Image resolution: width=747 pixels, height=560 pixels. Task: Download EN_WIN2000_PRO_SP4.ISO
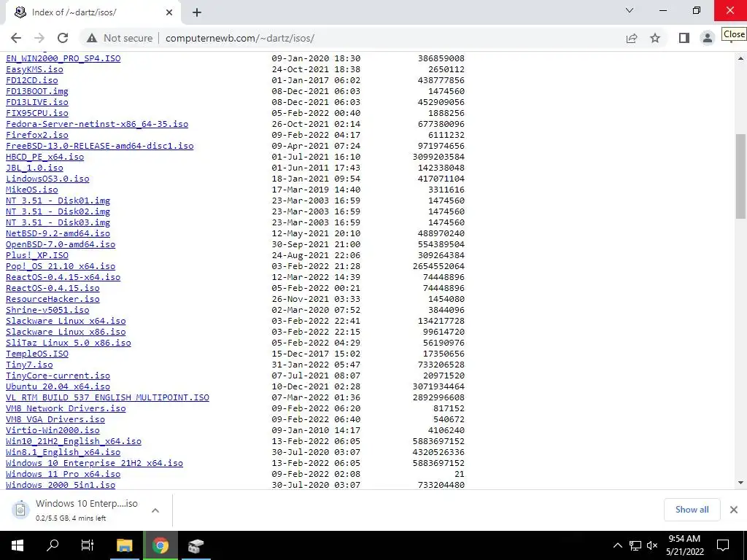(x=63, y=58)
